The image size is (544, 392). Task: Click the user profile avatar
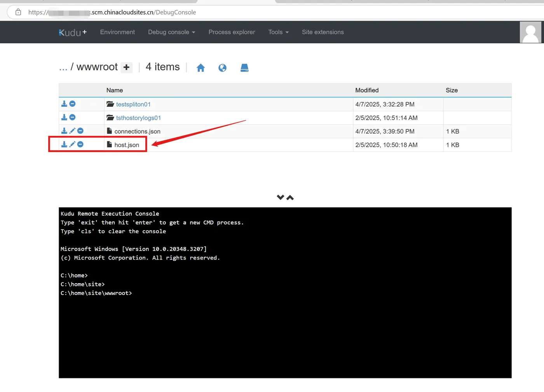(531, 32)
